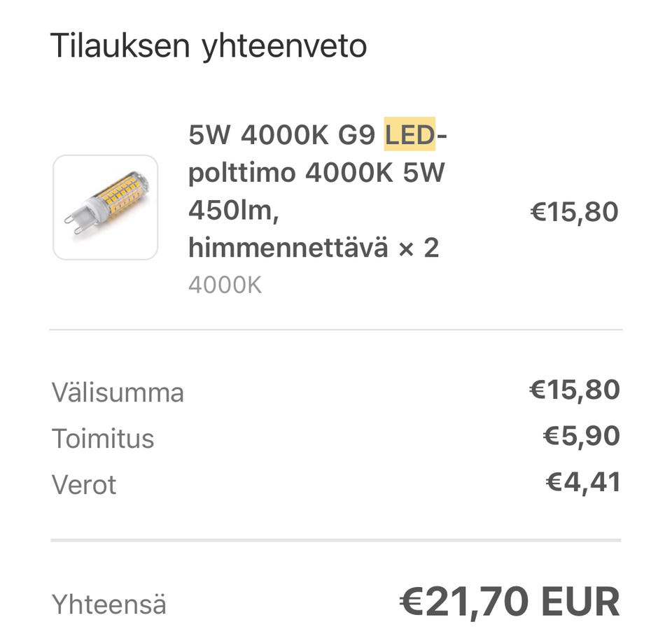This screenshot has height=636, width=672.
Task: Click the word polttimo in product title
Action: 242,173
